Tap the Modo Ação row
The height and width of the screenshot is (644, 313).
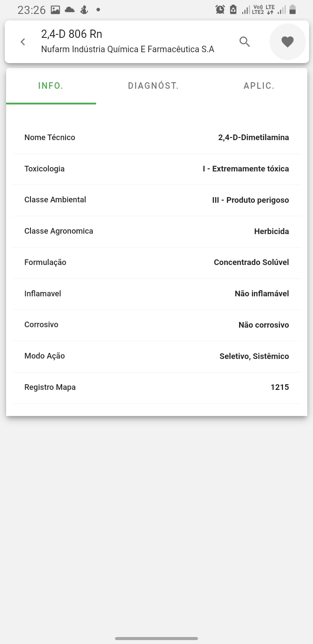[x=156, y=356]
